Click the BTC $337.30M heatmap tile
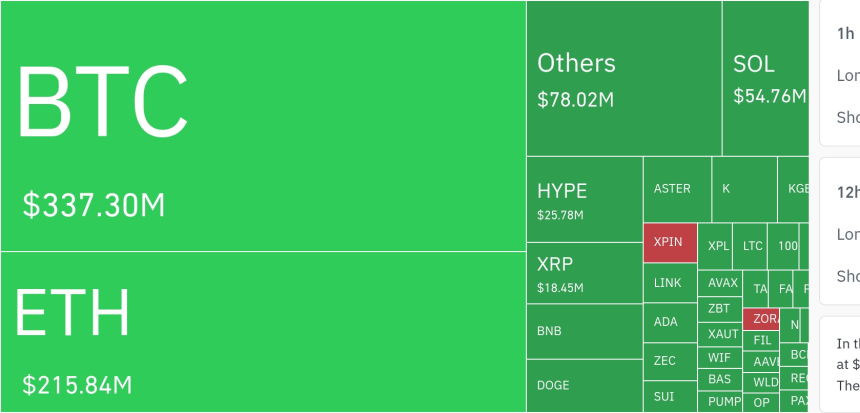 tap(263, 125)
